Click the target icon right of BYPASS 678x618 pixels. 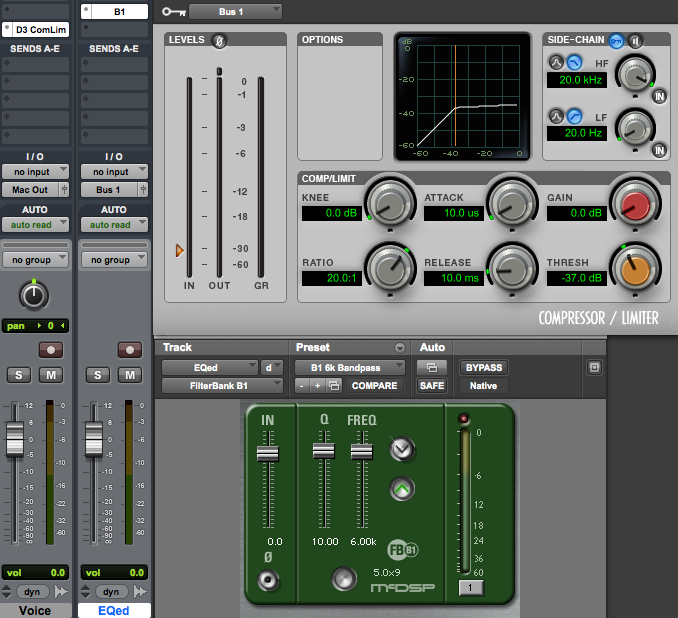click(x=595, y=368)
